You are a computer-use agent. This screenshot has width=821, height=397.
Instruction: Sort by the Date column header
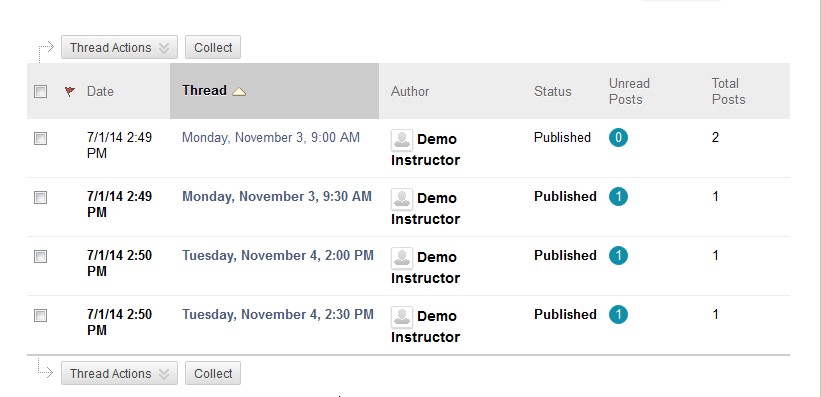(x=100, y=92)
